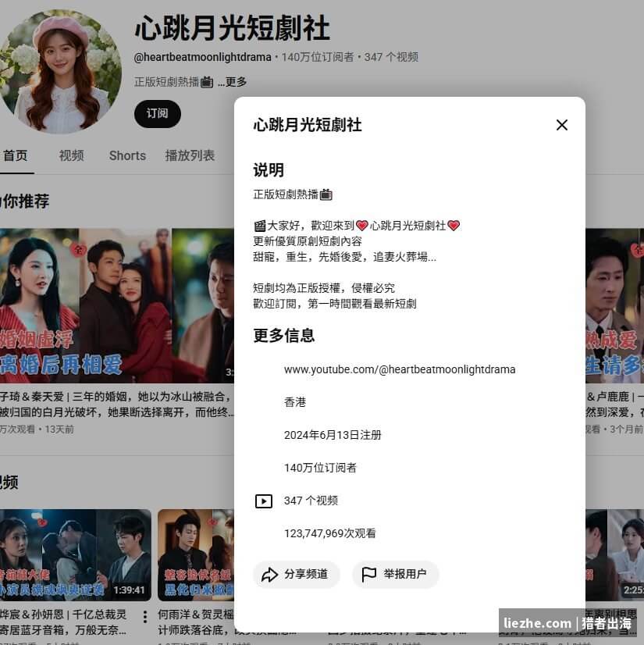Subscribe with the 订阅 button
The image size is (644, 645).
158,113
